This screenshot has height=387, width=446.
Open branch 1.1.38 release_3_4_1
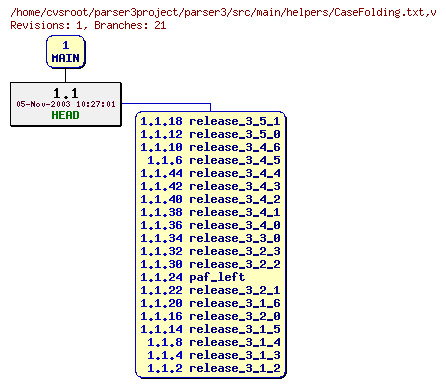tap(210, 212)
